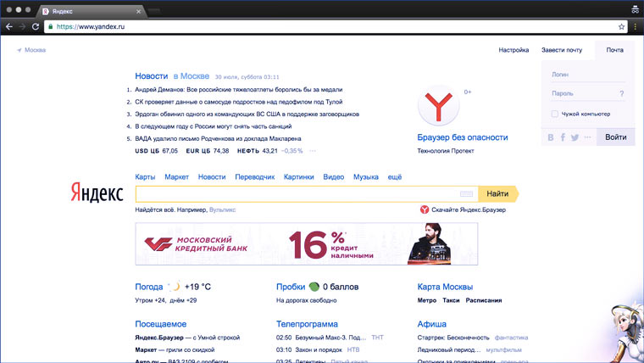Focus the Логин input field
The image size is (644, 363).
(588, 75)
